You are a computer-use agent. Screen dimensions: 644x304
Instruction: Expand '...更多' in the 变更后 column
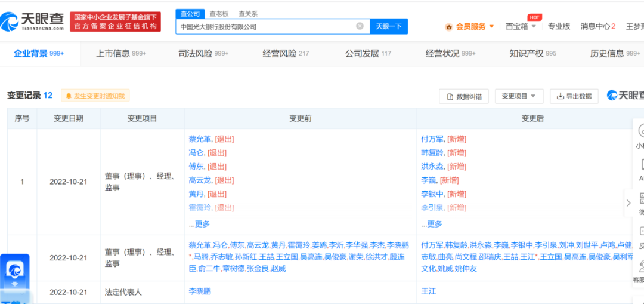pos(432,224)
